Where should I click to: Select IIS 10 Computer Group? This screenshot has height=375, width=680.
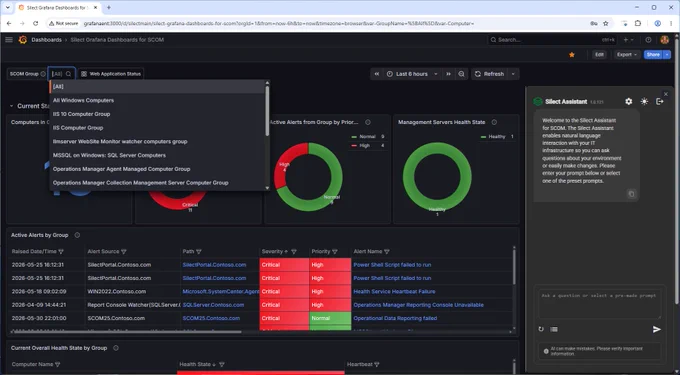click(158, 114)
